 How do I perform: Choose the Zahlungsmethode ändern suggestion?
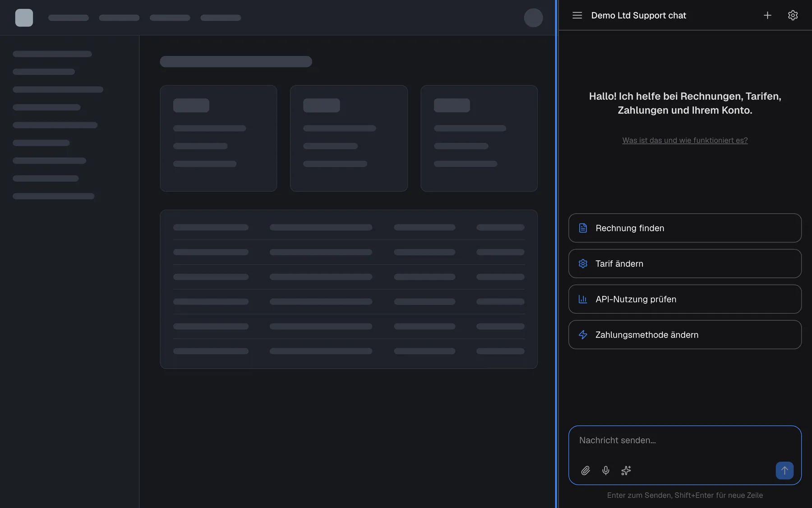[685, 335]
